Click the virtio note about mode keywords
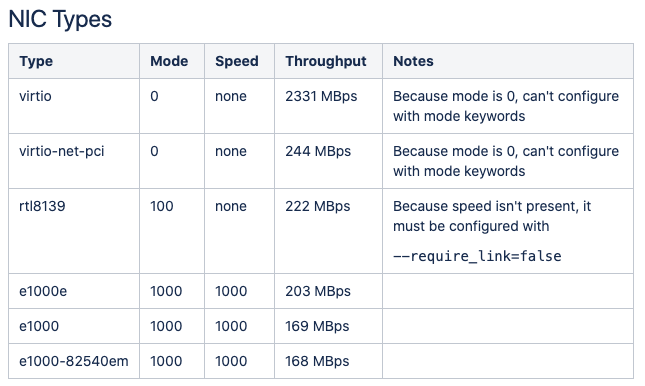 point(506,106)
